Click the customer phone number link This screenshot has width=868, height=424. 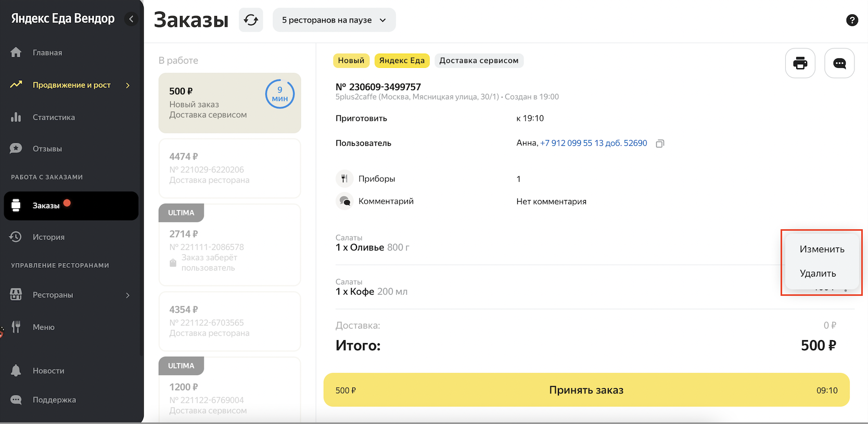[593, 143]
